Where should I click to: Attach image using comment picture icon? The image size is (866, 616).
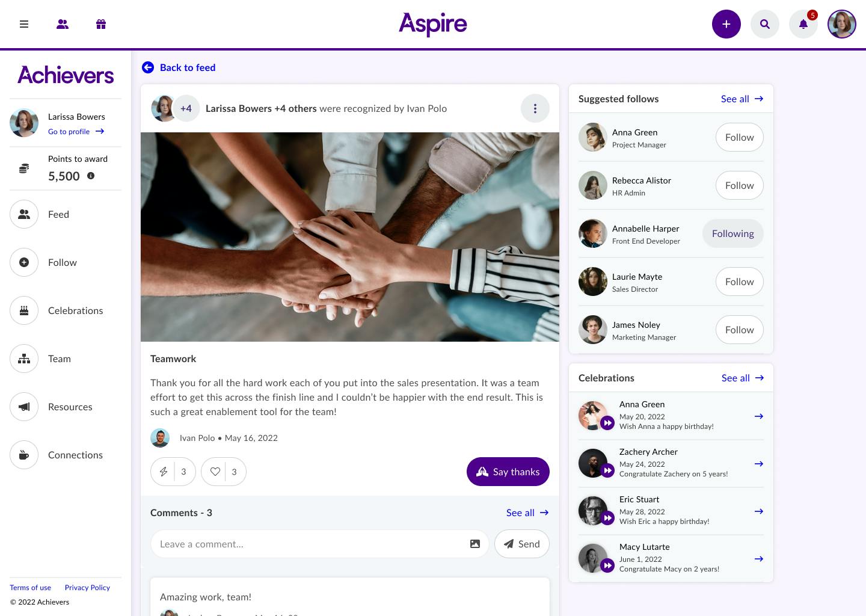click(x=475, y=544)
